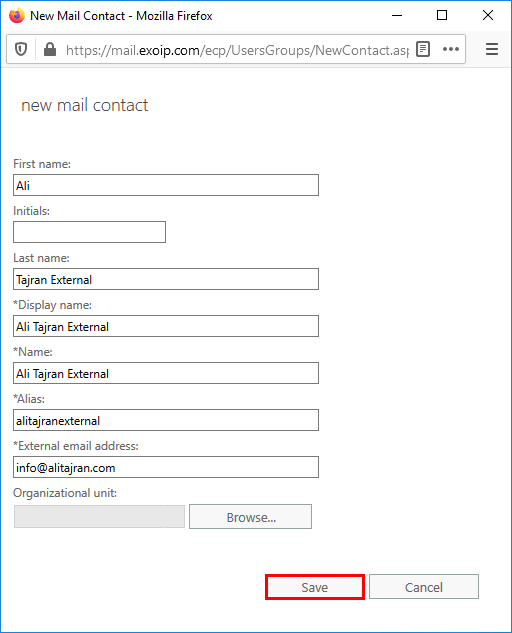Viewport: 512px width, 633px height.
Task: Open the page actions three-dot menu
Action: point(451,49)
